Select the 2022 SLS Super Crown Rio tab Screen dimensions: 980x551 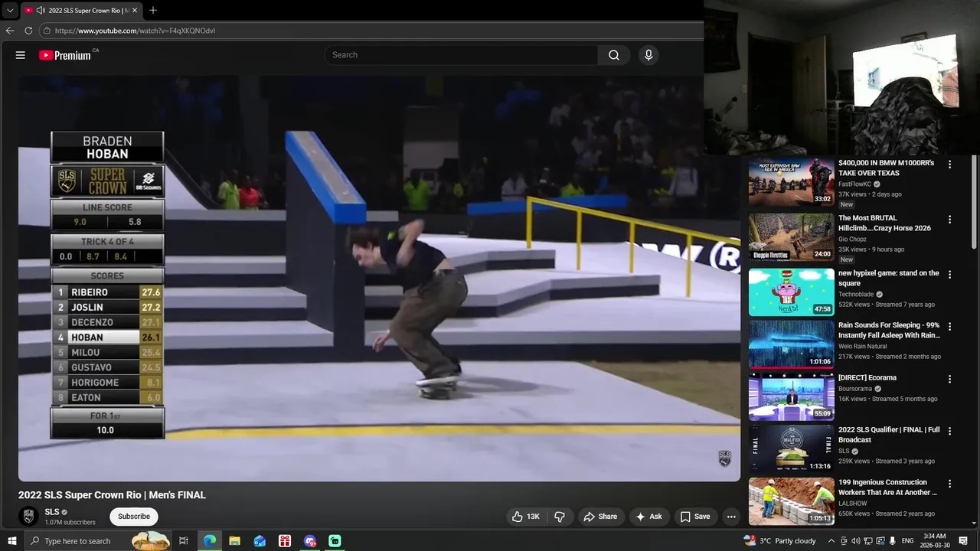82,11
